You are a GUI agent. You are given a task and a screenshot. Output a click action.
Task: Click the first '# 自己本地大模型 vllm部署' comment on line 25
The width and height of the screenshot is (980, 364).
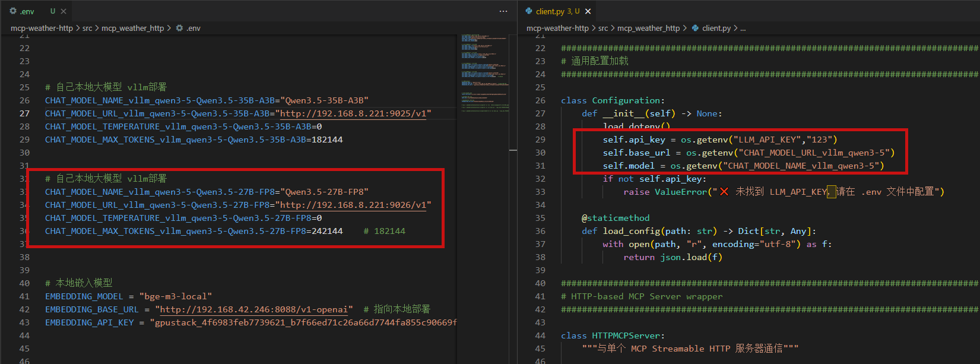coord(106,87)
